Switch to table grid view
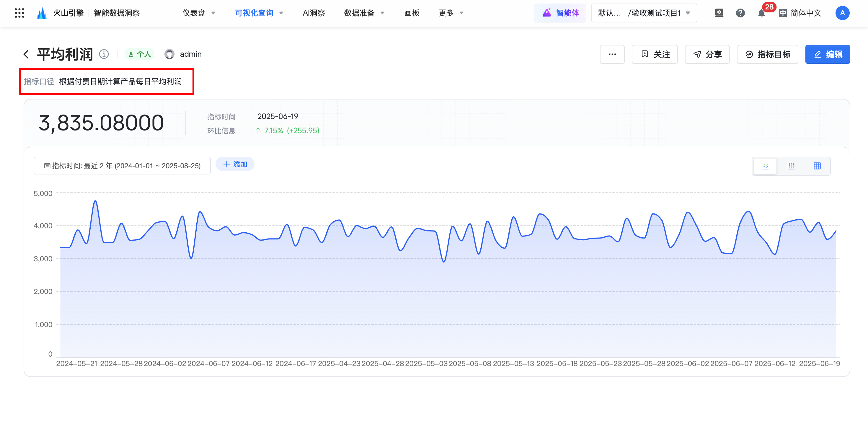 pos(817,166)
